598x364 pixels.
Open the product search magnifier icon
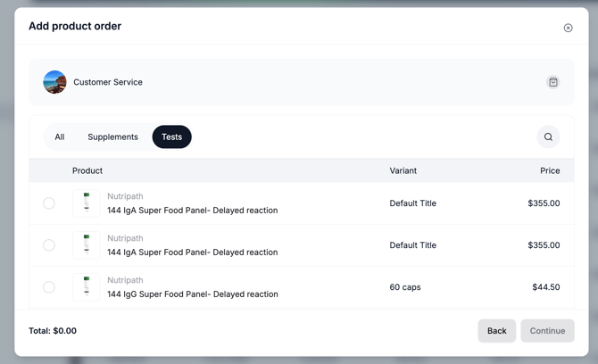[x=548, y=136]
